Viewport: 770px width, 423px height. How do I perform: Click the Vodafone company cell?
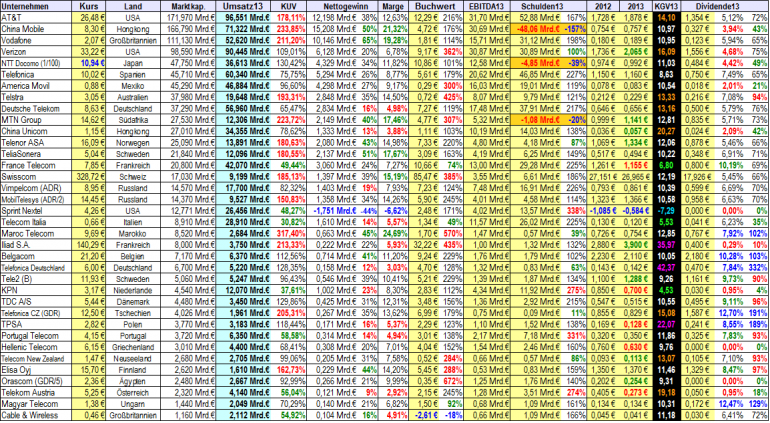[x=36, y=40]
